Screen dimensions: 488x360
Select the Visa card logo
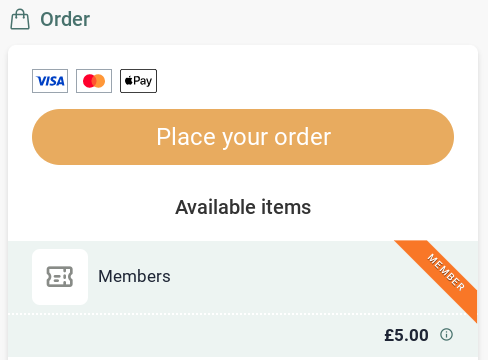[x=50, y=81]
